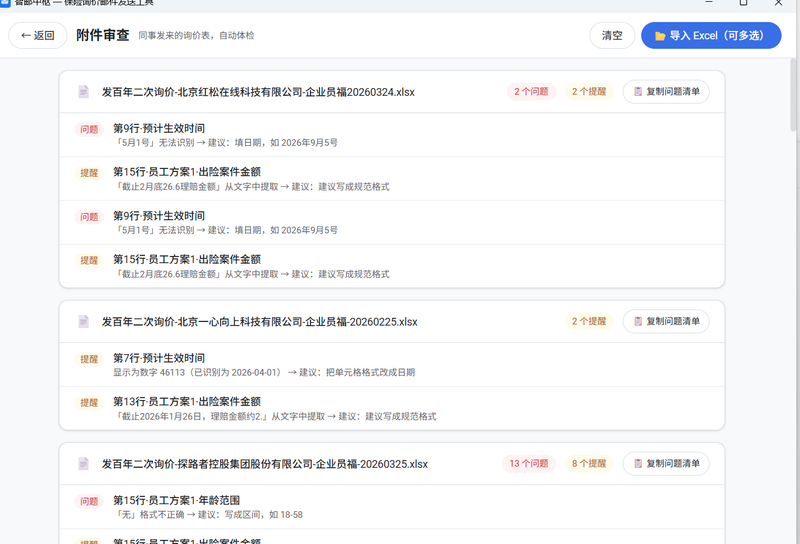Click file icon of 探路者控股集团 xlsx
800x544 pixels.
[x=84, y=464]
